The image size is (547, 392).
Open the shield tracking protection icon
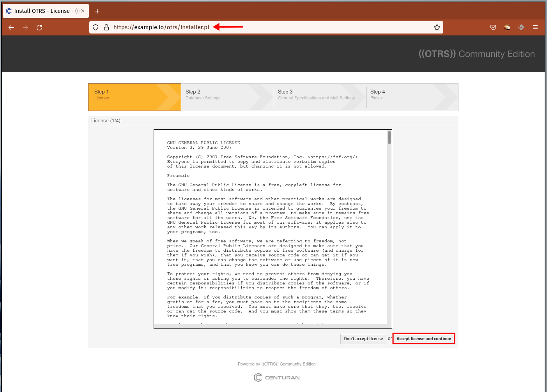96,27
